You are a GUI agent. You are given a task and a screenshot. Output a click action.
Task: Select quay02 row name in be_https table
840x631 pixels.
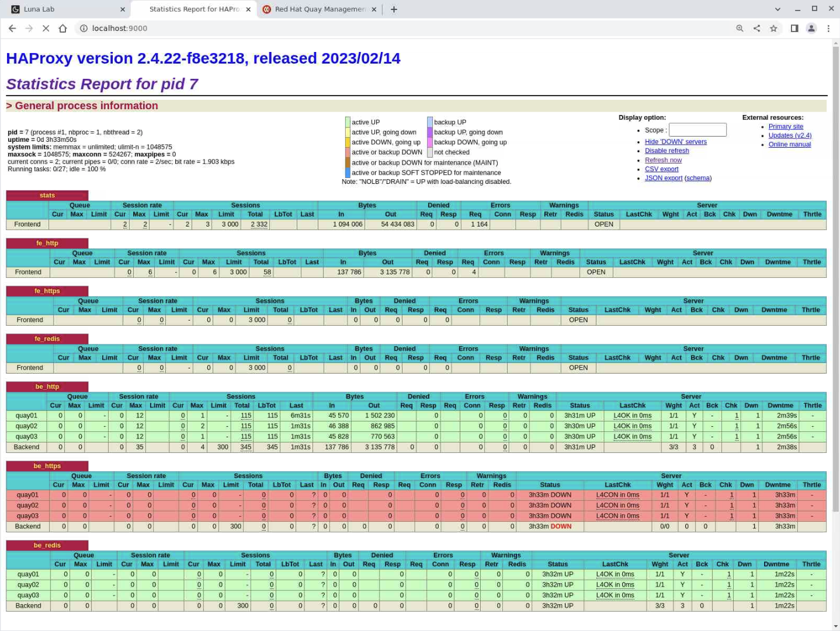click(27, 506)
